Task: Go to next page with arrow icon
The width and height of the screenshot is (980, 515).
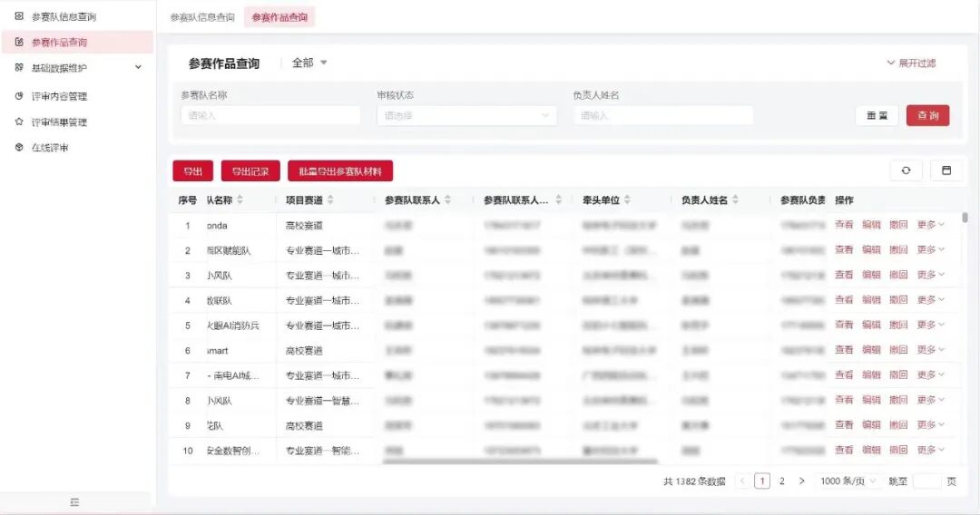Action: point(801,481)
